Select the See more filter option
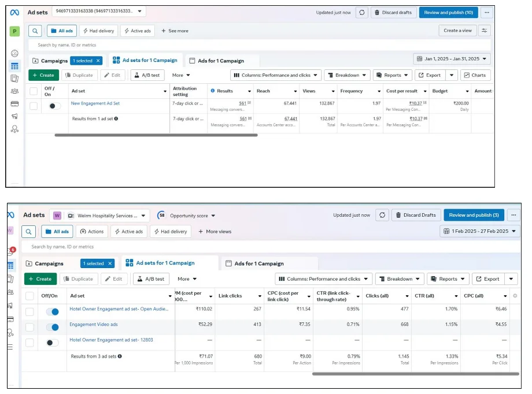Screen dimensions: 532x394 [x=175, y=31]
